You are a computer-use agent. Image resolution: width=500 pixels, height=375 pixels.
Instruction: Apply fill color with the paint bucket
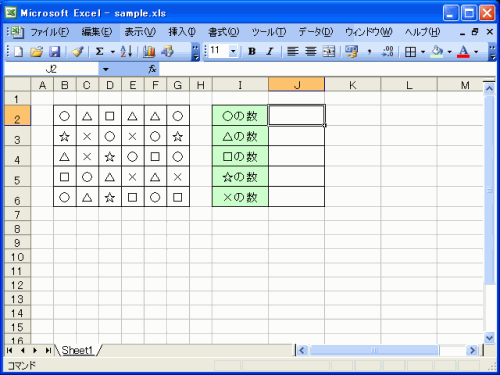(437, 52)
